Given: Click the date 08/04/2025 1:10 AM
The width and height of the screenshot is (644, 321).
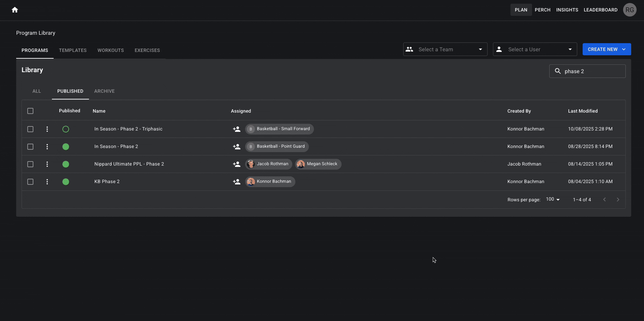Looking at the screenshot, I should 590,182.
